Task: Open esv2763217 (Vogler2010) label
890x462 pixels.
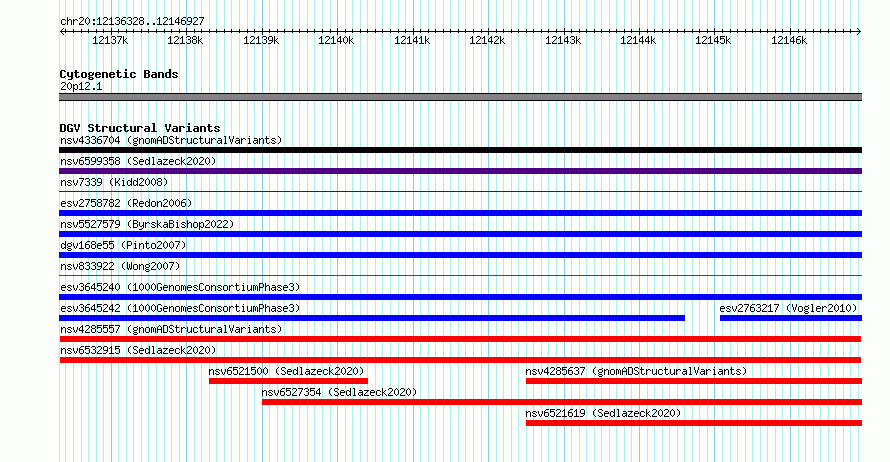Action: [x=788, y=308]
